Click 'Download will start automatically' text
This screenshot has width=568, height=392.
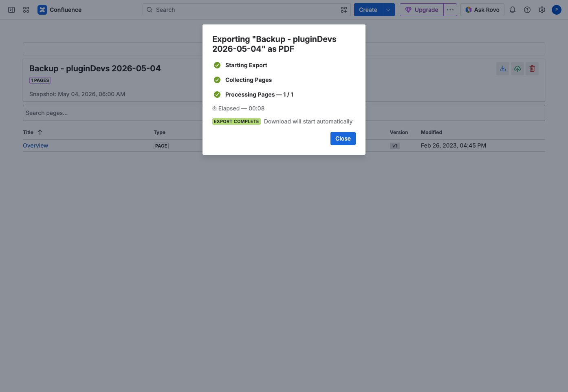pos(308,121)
